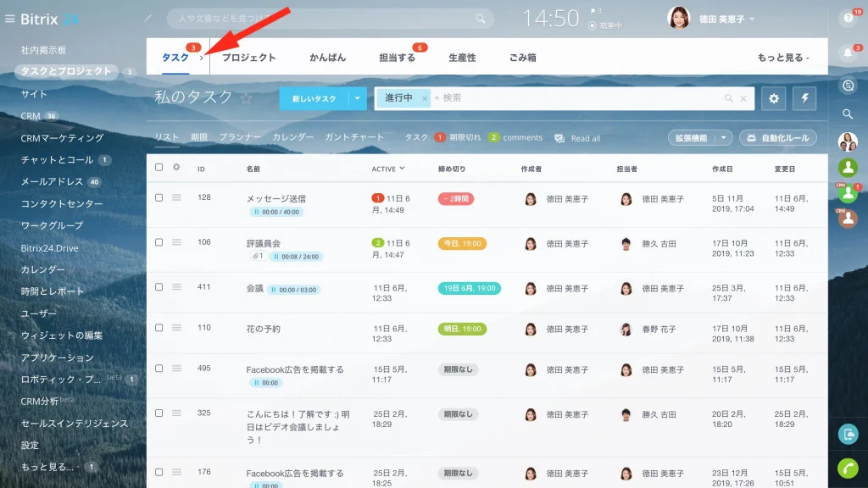Image resolution: width=868 pixels, height=488 pixels.
Task: Tick the select-all checkbox in the table header
Action: pyautogui.click(x=159, y=167)
